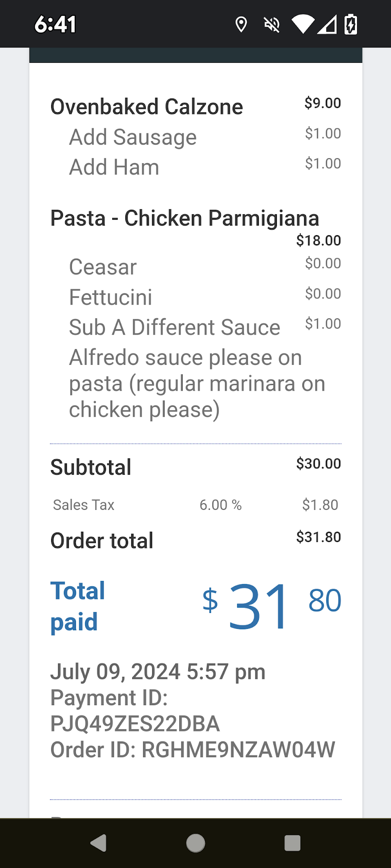Tap the Android back navigation button
This screenshot has width=391, height=868.
(99, 843)
